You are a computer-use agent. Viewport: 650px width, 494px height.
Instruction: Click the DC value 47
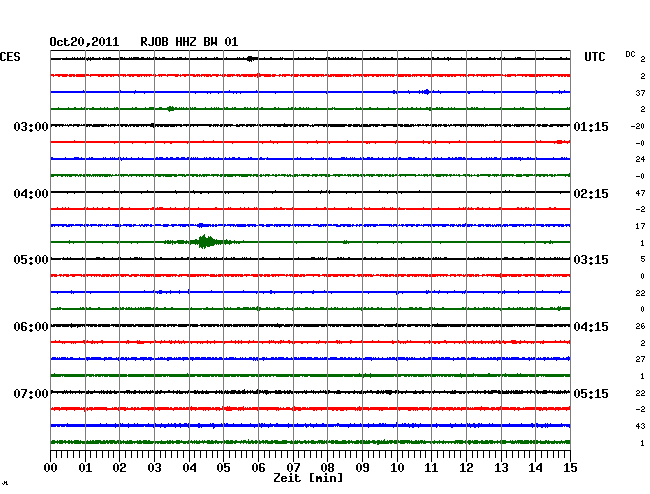point(640,193)
